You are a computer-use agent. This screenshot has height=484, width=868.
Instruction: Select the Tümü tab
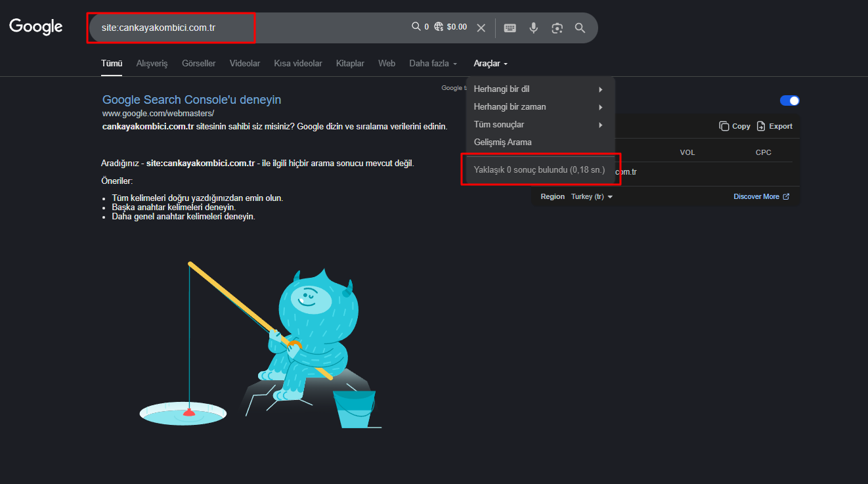[112, 64]
